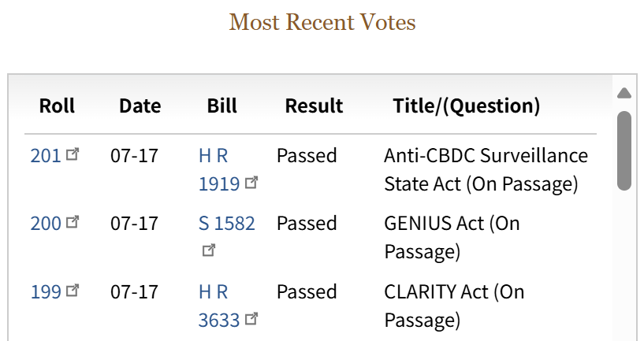Click external-link icon beside roll 201
The image size is (644, 341).
[x=73, y=154]
